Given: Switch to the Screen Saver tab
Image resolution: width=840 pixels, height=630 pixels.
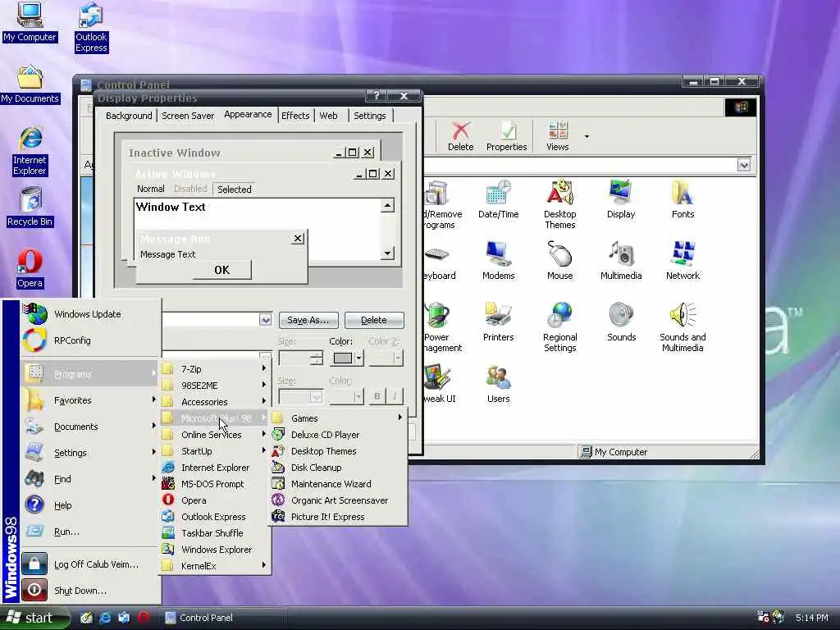Looking at the screenshot, I should 188,116.
